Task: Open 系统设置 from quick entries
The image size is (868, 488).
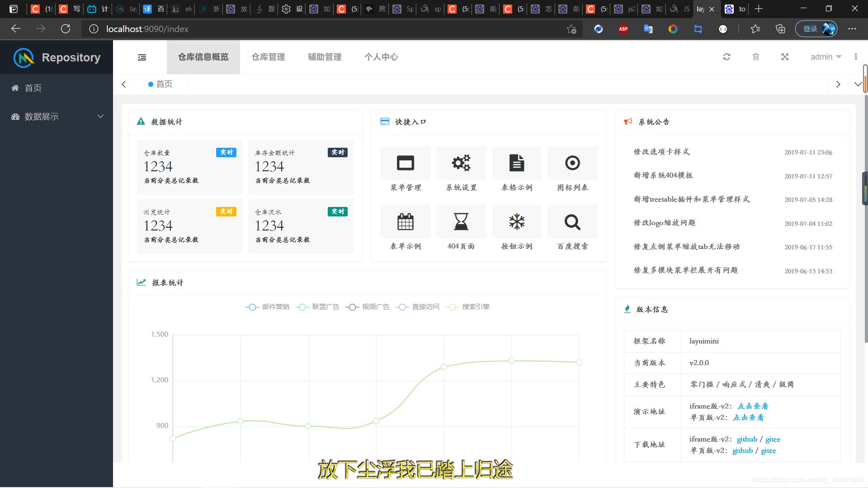Action: point(461,163)
